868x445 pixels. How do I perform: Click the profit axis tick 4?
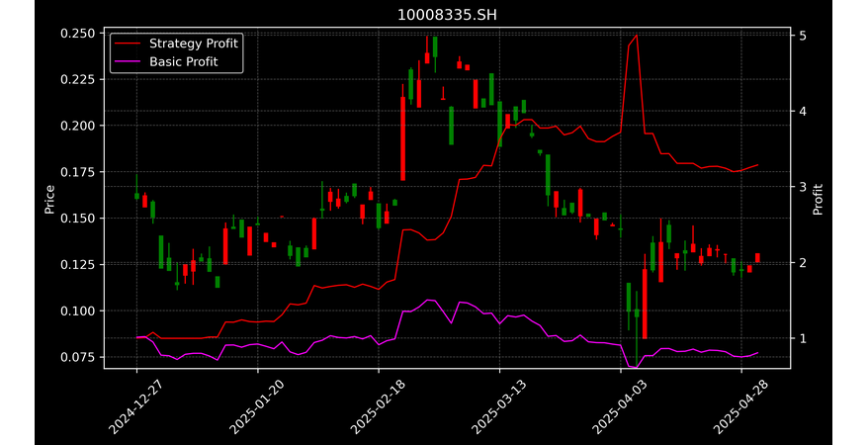[x=802, y=111]
